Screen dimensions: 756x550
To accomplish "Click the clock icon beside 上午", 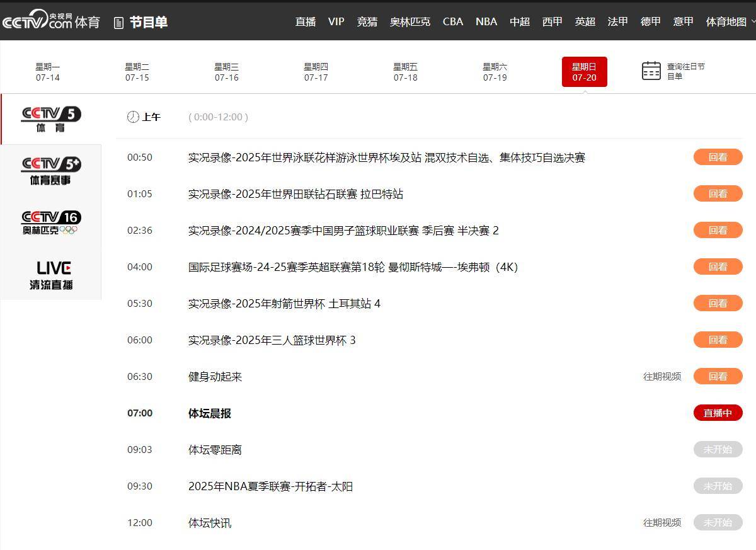I will coord(133,117).
